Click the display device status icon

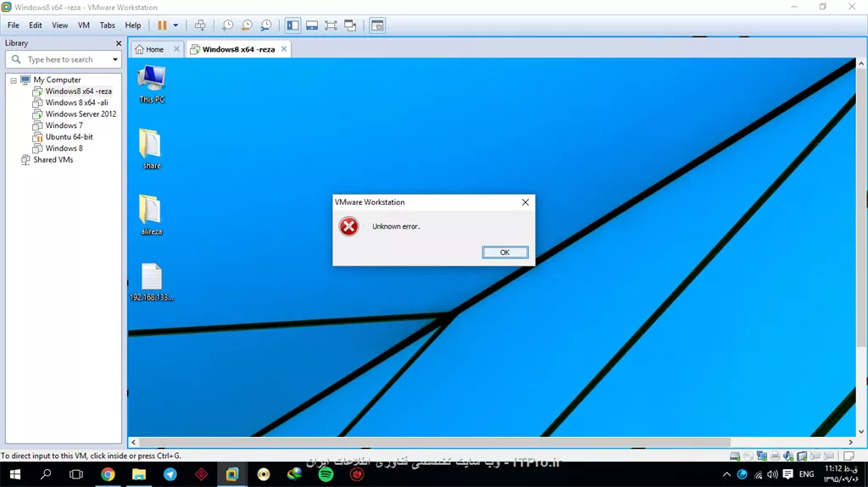point(802,456)
